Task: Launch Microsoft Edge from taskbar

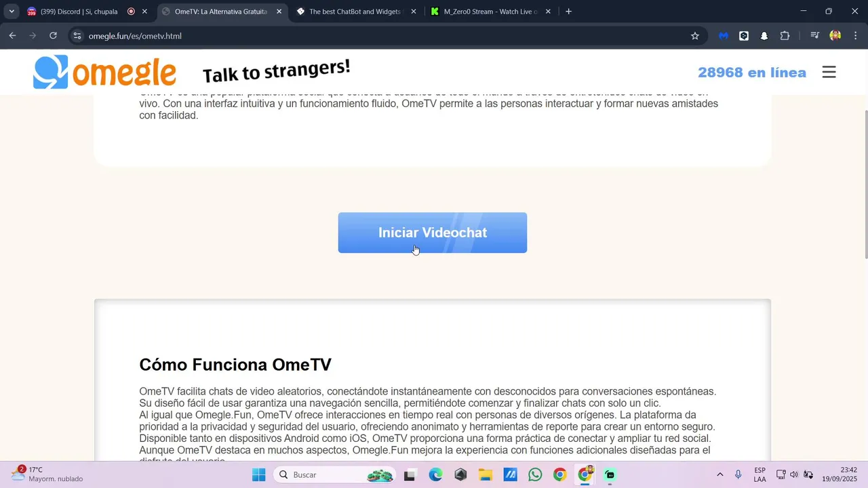Action: coord(435,474)
